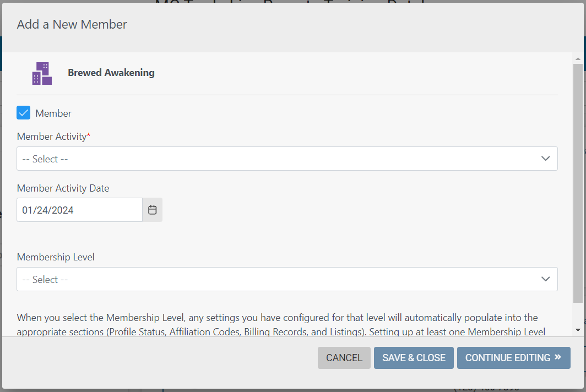Click the dialog's vertical scrollbar thumb
Viewport: 586px width, 392px height.
pyautogui.click(x=578, y=183)
